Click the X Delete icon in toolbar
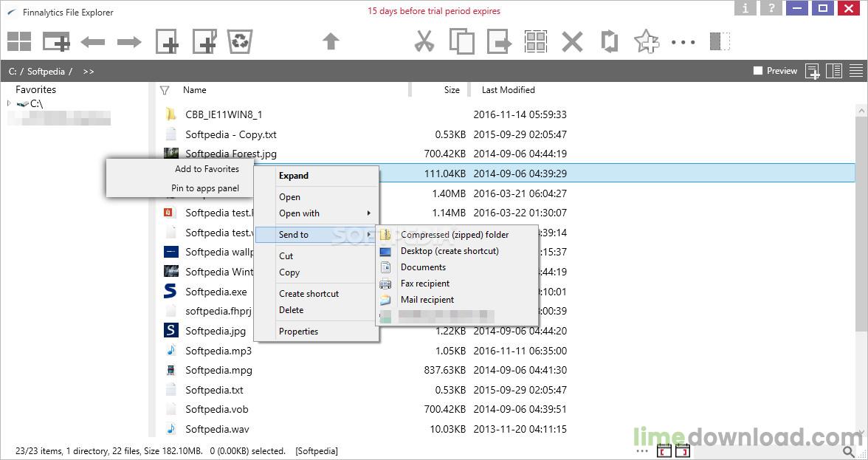 tap(573, 42)
